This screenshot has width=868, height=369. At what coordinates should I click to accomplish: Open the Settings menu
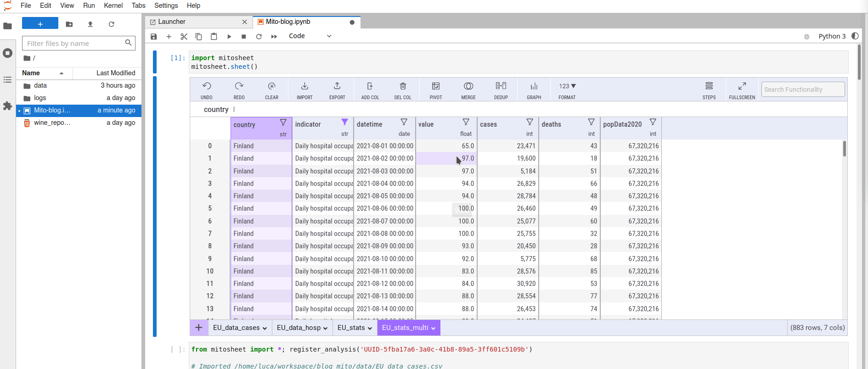click(x=166, y=6)
